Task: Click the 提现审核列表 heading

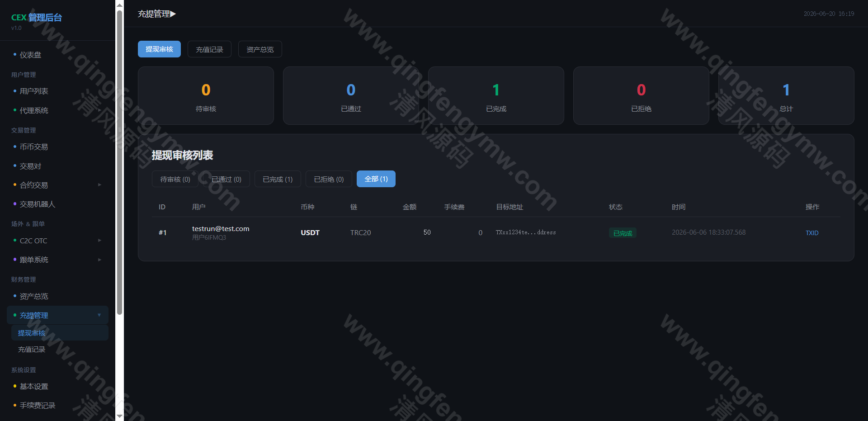Action: pyautogui.click(x=182, y=156)
